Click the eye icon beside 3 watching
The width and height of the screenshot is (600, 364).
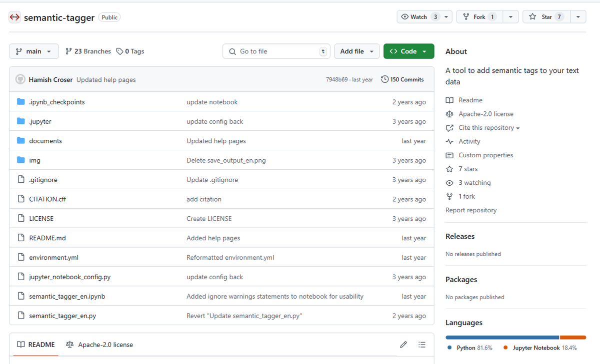pyautogui.click(x=449, y=183)
